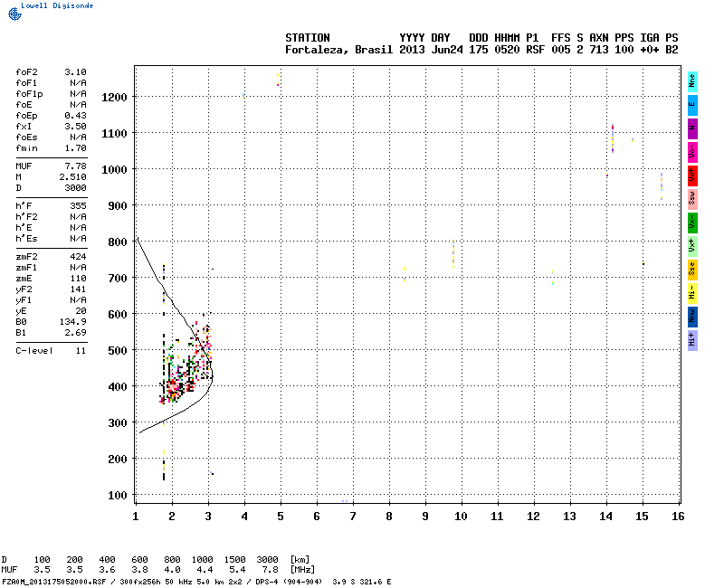Select the lavender Hi+ legend swatch
The width and height of the screenshot is (724, 588).
(692, 341)
